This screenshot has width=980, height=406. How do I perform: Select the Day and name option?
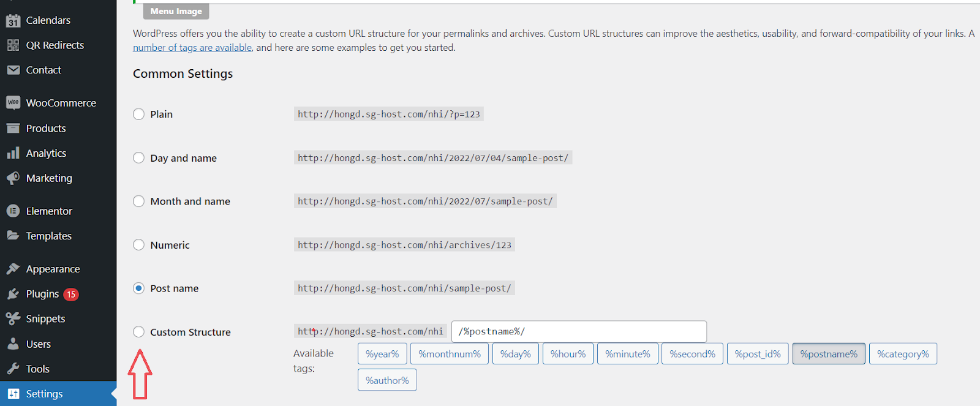[139, 157]
